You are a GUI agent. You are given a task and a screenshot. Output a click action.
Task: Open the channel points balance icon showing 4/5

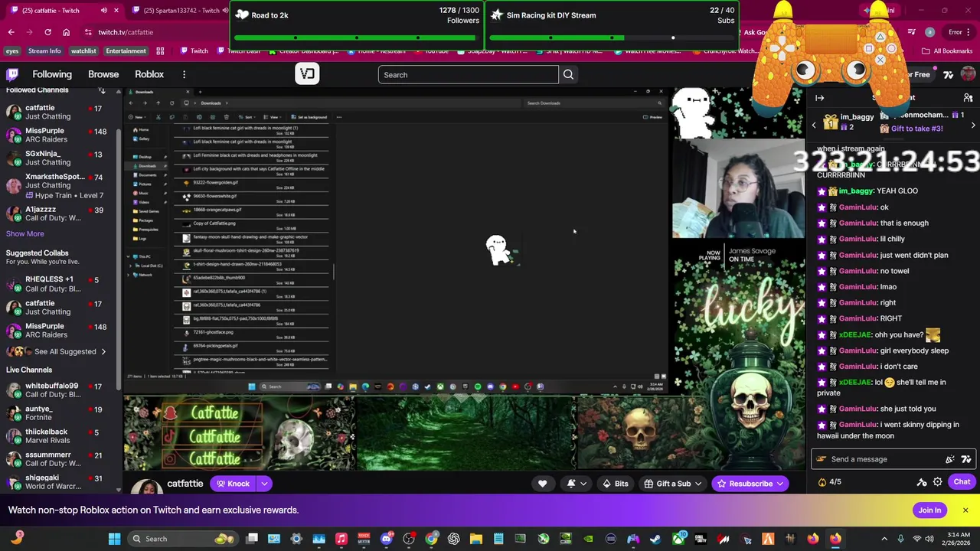pos(829,482)
